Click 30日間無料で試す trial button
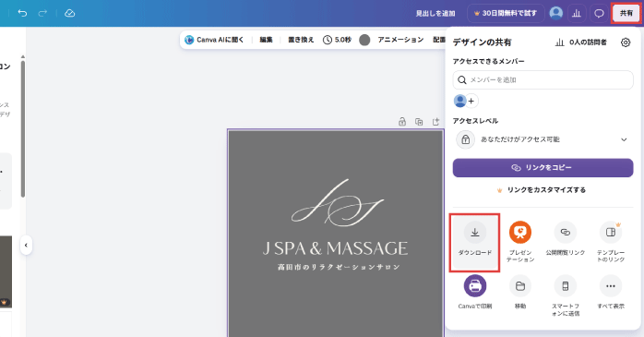Viewport: 644px width, 337px height. pyautogui.click(x=506, y=13)
